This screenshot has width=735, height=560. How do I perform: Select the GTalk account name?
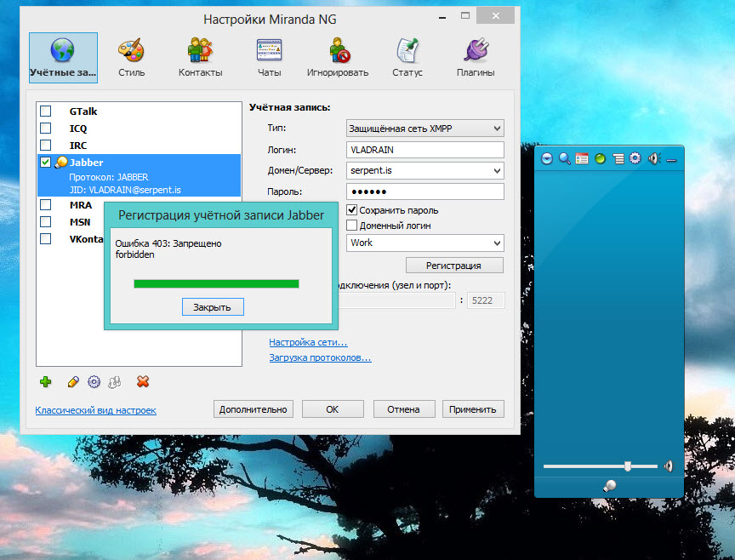click(x=83, y=111)
